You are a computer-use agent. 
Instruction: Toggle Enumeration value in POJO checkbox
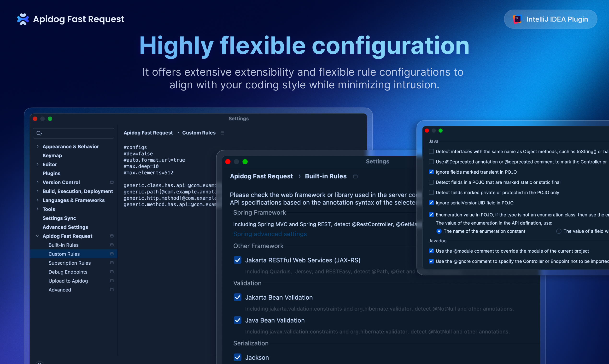pos(431,215)
